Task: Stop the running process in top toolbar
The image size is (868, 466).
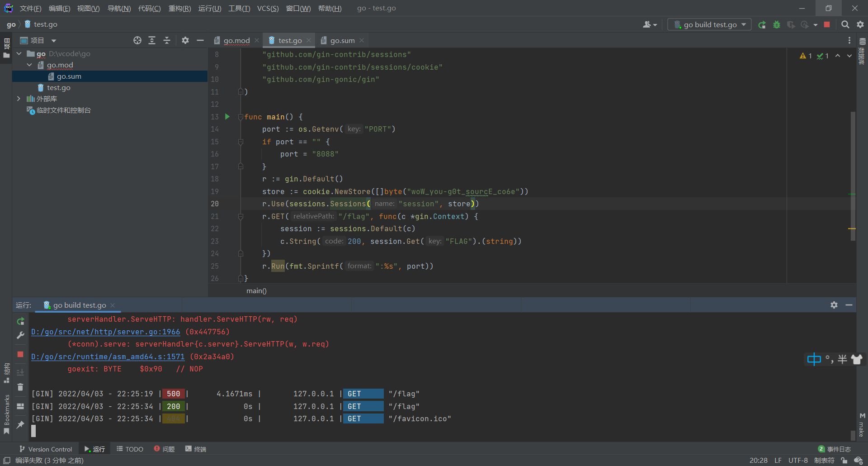Action: point(827,25)
